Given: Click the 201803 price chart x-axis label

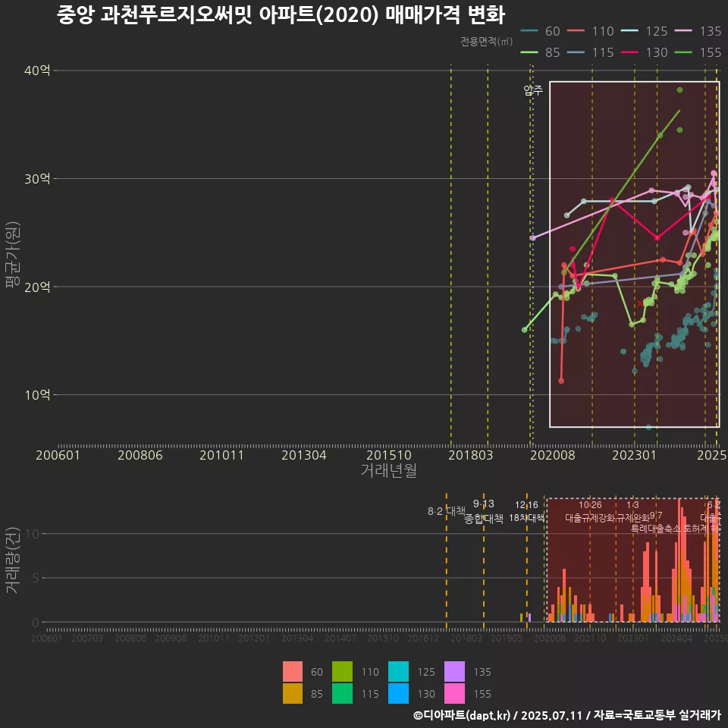Looking at the screenshot, I should point(471,455).
